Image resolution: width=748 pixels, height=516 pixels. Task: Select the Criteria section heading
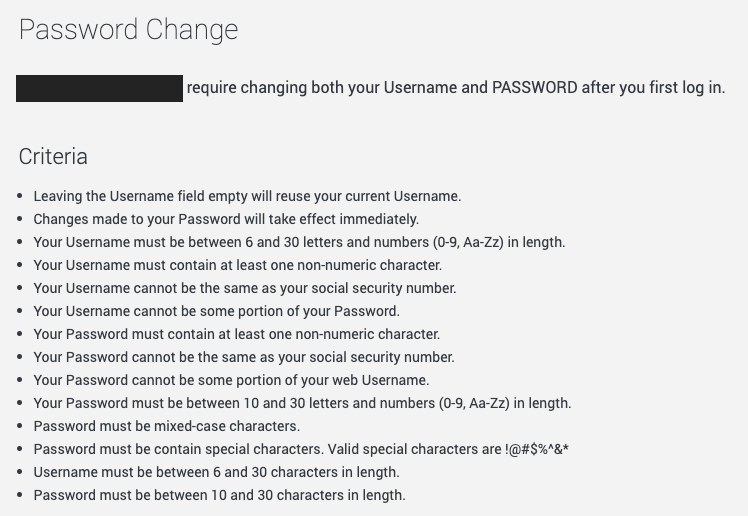53,157
